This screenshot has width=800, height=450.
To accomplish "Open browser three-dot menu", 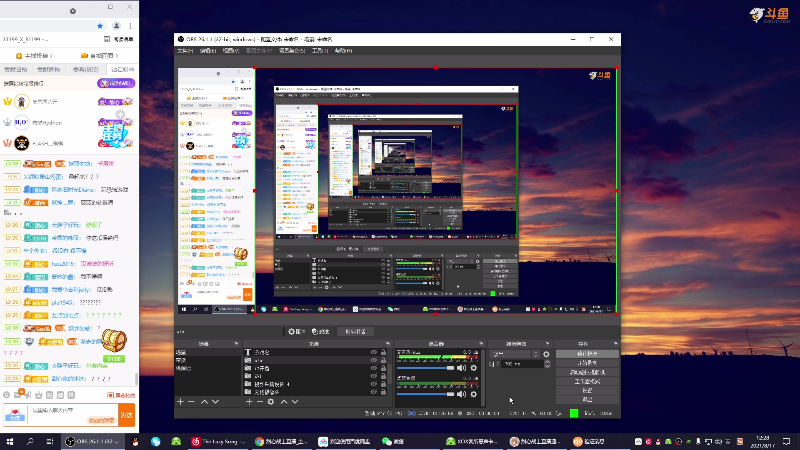I will 131,26.
